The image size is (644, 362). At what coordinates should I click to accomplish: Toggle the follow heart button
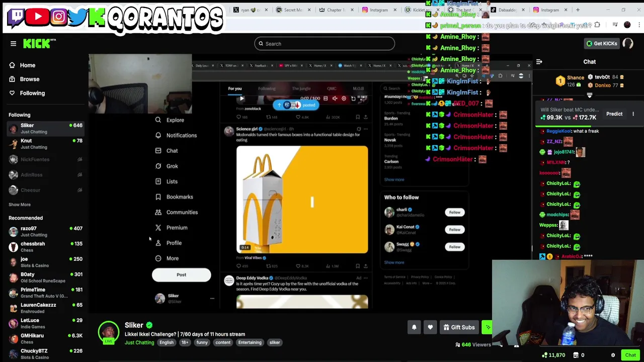click(430, 327)
